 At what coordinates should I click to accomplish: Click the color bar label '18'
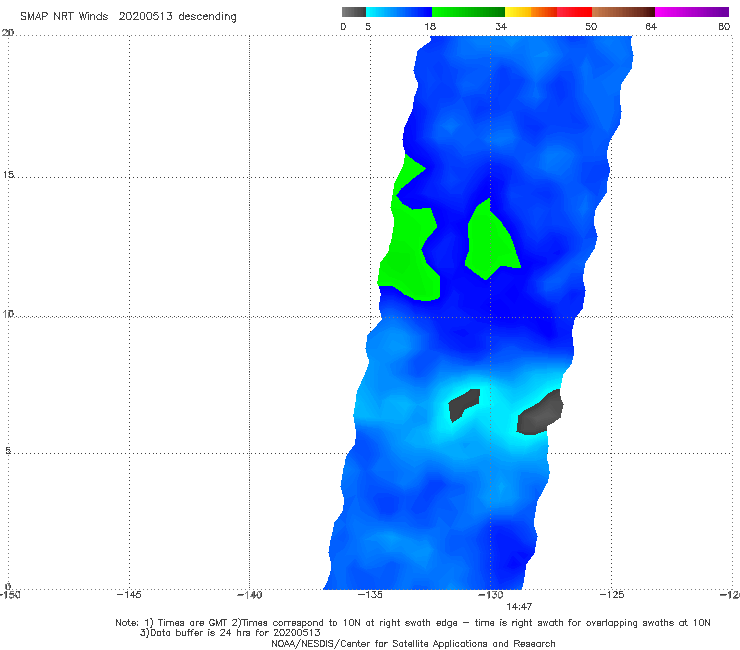click(x=430, y=27)
